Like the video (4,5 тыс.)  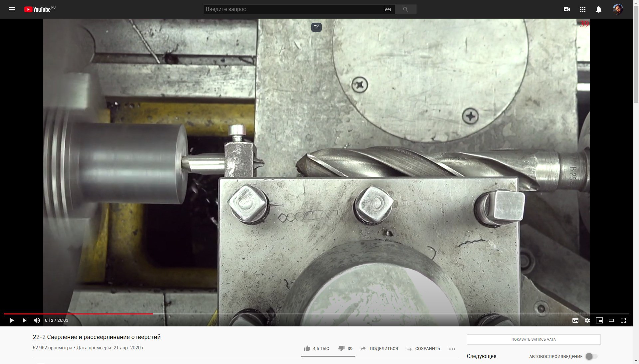317,349
